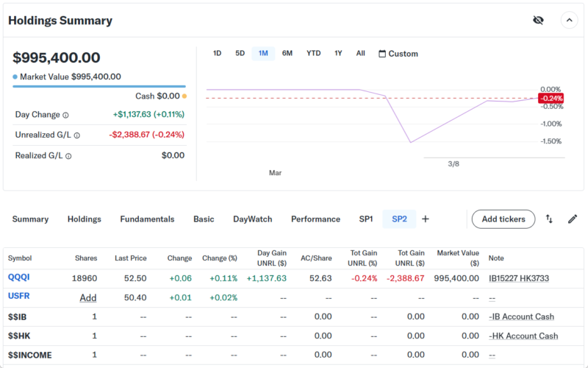Click the pencil edit icon
Viewport: 588px width, 368px height.
point(573,219)
